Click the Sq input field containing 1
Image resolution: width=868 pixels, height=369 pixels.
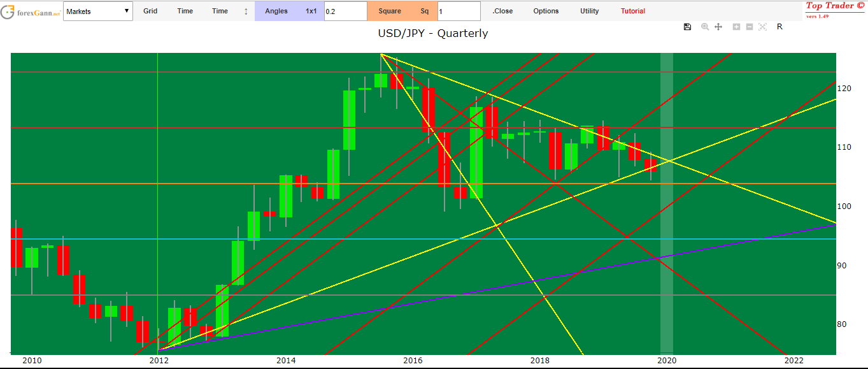click(459, 11)
